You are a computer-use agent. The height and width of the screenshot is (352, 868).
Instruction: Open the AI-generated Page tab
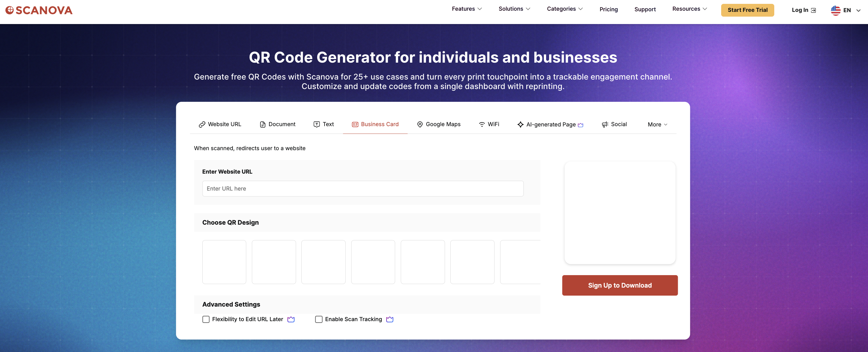550,124
